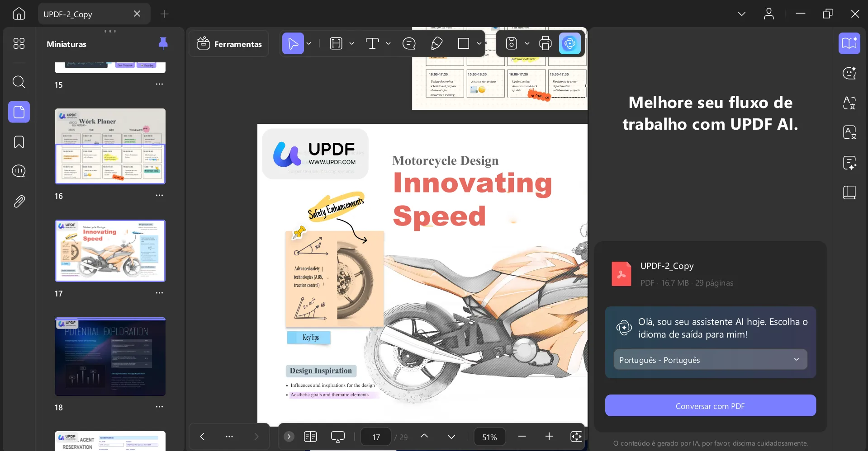Print the document
868x451 pixels.
[545, 44]
